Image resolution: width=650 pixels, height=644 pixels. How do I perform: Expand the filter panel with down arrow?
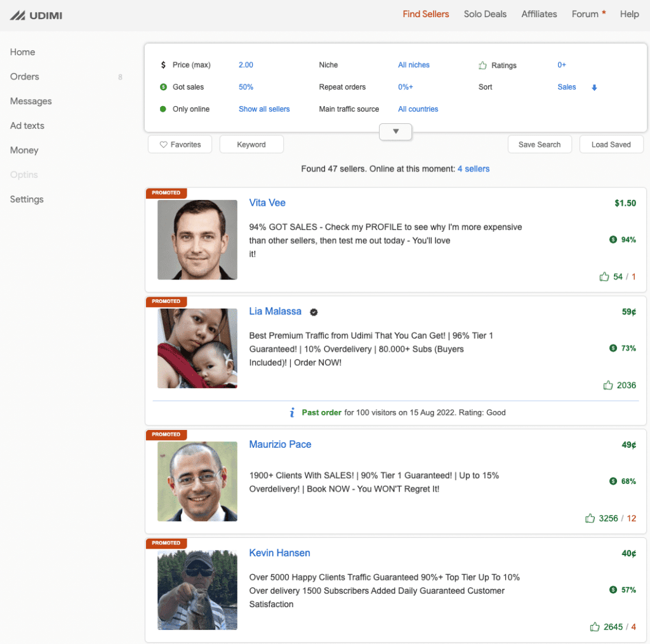pos(395,131)
